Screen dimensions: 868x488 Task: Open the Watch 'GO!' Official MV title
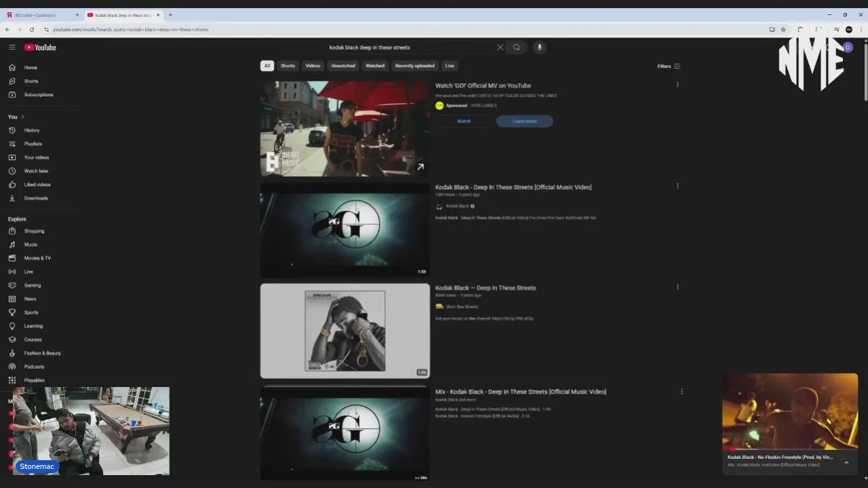coord(483,85)
